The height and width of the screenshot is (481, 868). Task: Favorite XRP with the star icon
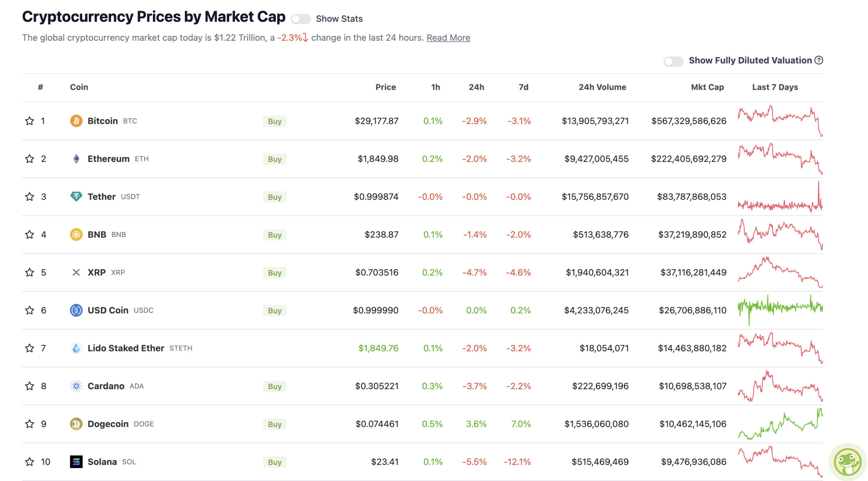pos(29,272)
